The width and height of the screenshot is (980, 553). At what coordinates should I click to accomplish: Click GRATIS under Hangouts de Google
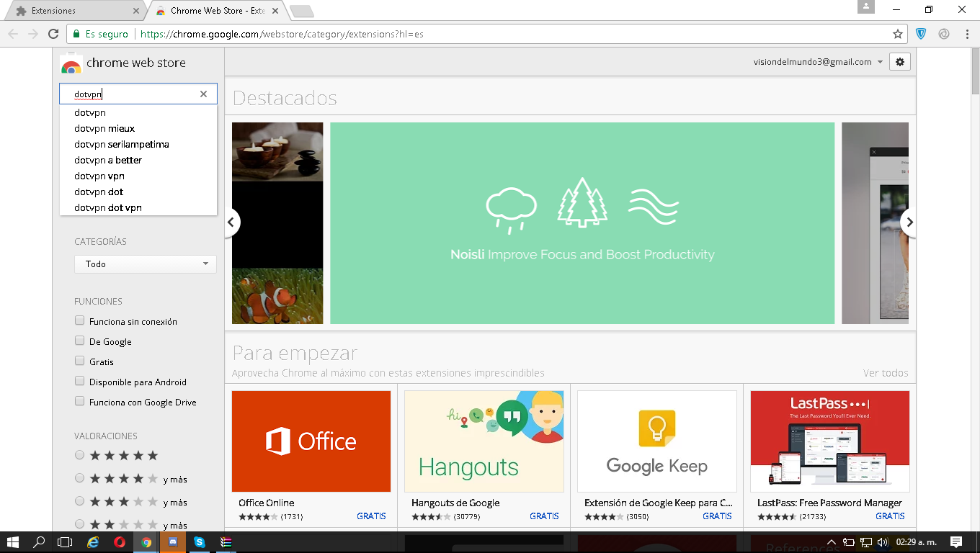[x=544, y=516]
